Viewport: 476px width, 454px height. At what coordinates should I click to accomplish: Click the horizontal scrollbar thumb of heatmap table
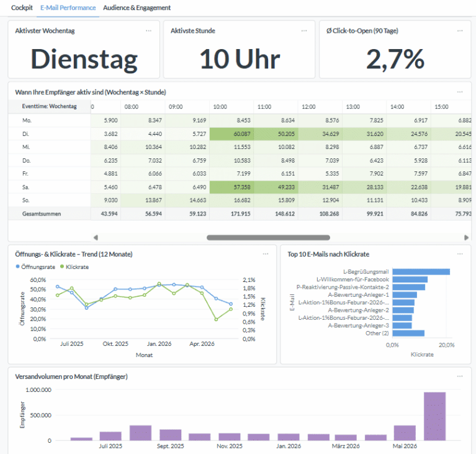pos(268,237)
